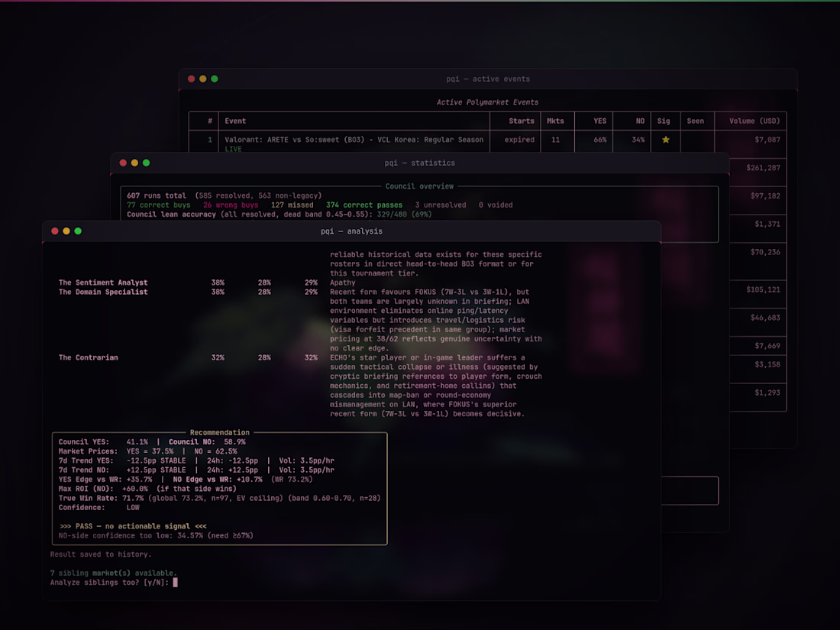
Task: Click the Mkts column header
Action: (555, 121)
